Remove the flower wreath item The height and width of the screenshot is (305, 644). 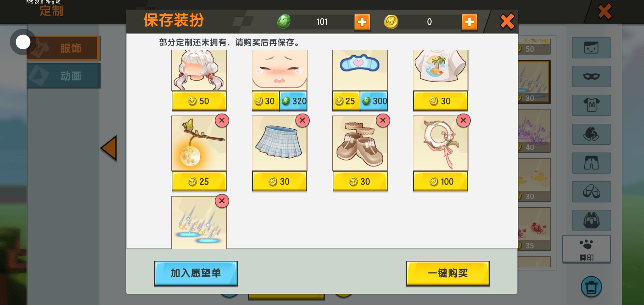464,121
